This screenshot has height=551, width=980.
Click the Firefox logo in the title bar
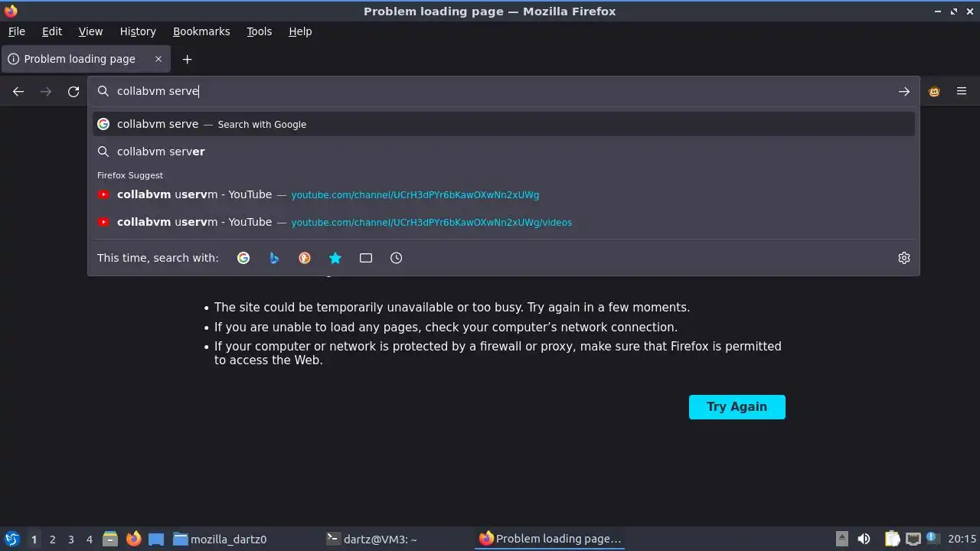point(11,11)
